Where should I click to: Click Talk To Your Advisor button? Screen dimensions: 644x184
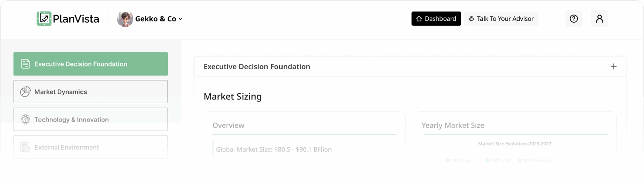click(x=501, y=19)
